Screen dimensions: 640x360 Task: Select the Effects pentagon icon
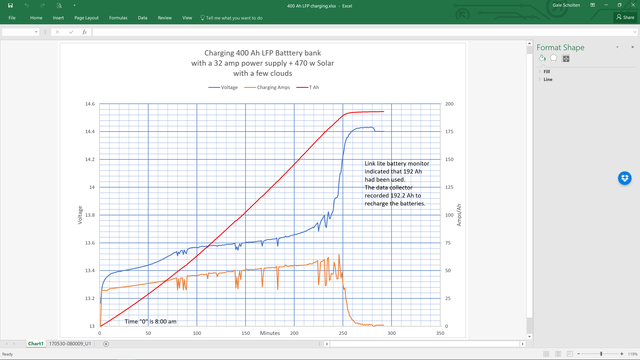(553, 58)
